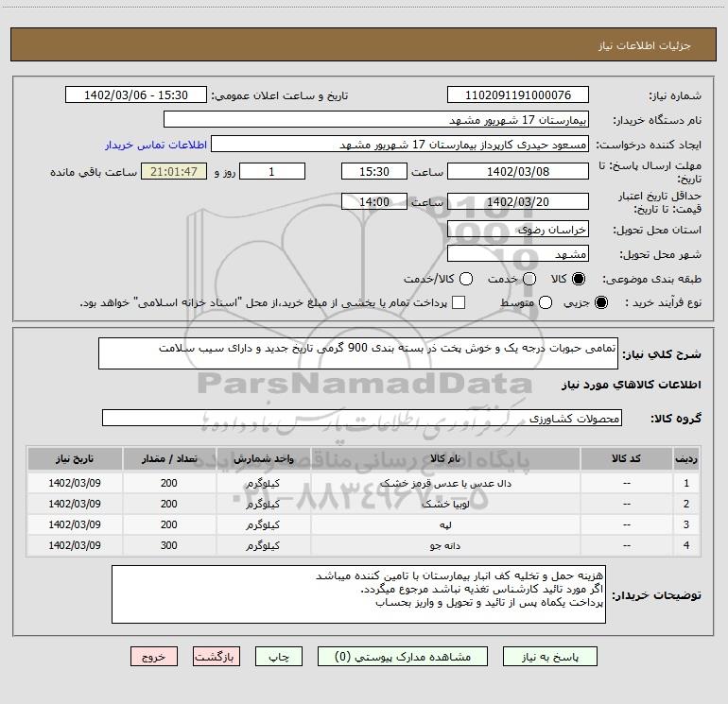Click the جزئیات اطلاعات نیاز header title

point(645,45)
